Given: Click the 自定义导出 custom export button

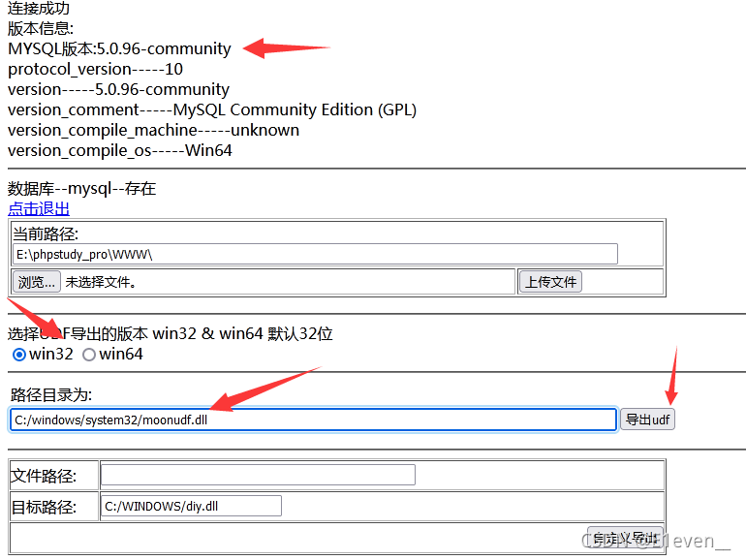Looking at the screenshot, I should pos(625,538).
